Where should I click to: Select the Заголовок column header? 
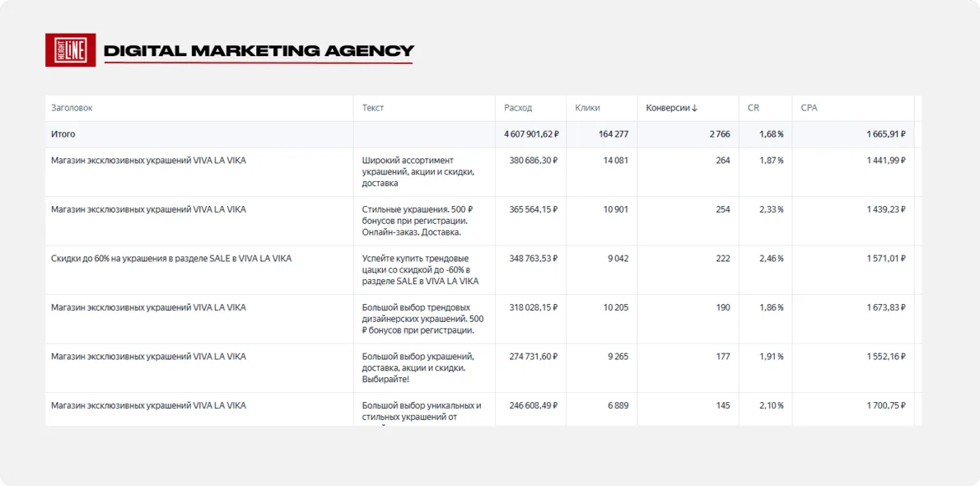[72, 108]
